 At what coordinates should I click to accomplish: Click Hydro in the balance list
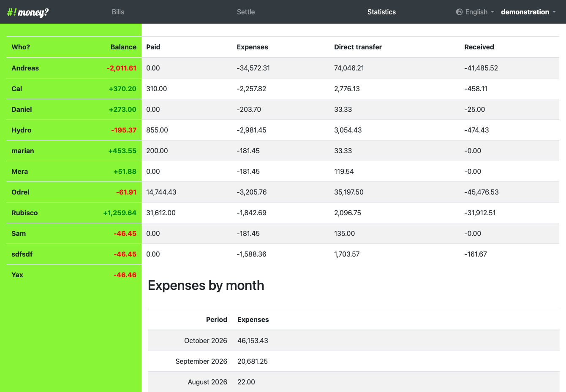coord(21,130)
